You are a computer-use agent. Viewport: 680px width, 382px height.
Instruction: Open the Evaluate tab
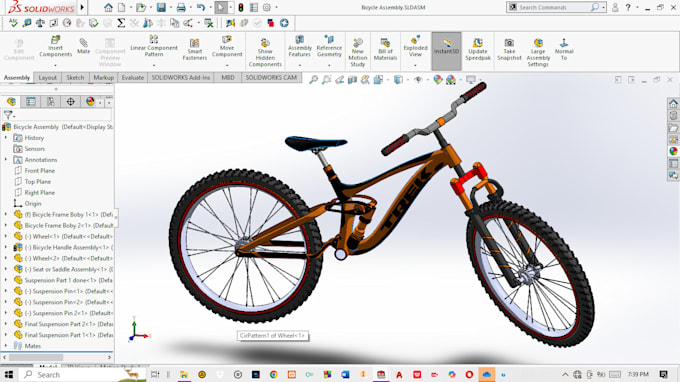pyautogui.click(x=133, y=78)
